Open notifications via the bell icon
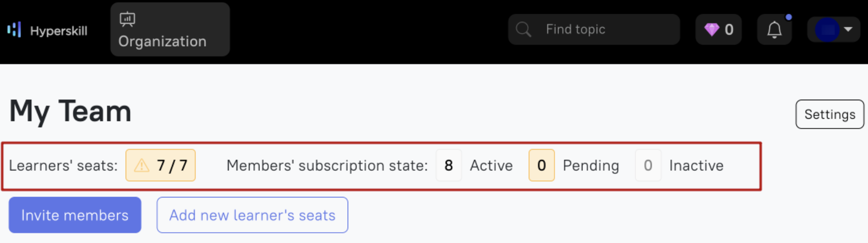Screen dimensions: 868x243 click(x=774, y=30)
